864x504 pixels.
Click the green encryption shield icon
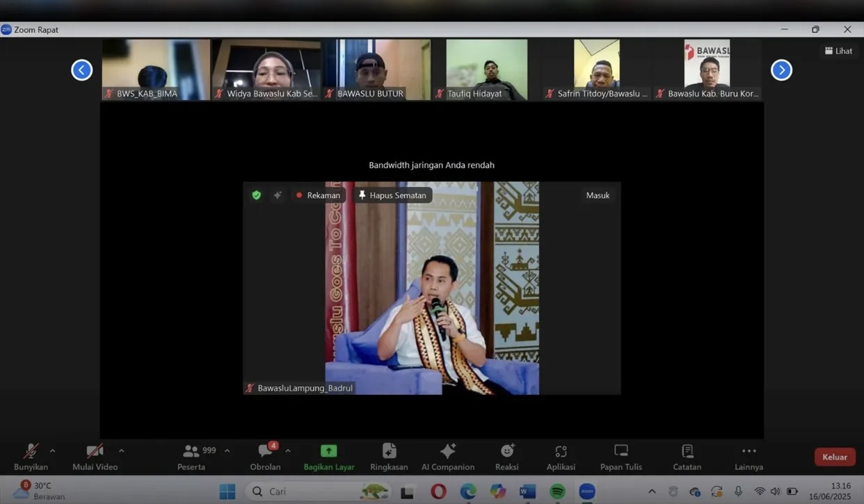pyautogui.click(x=257, y=195)
